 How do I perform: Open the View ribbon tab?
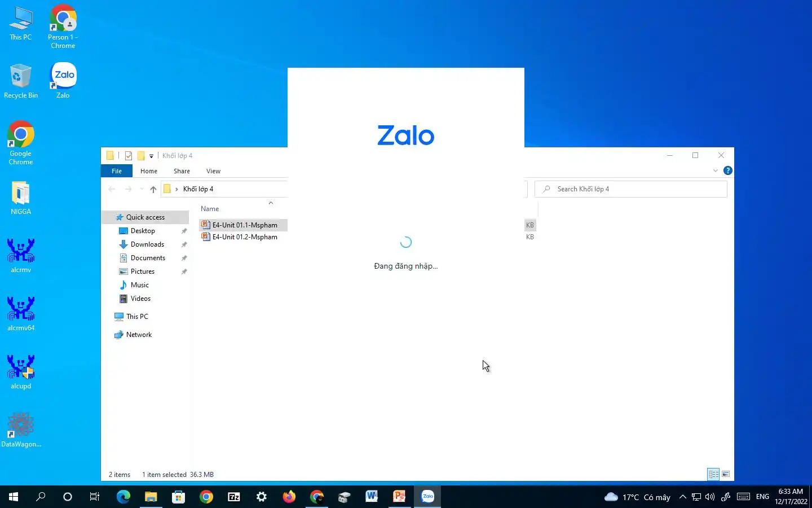click(x=213, y=171)
